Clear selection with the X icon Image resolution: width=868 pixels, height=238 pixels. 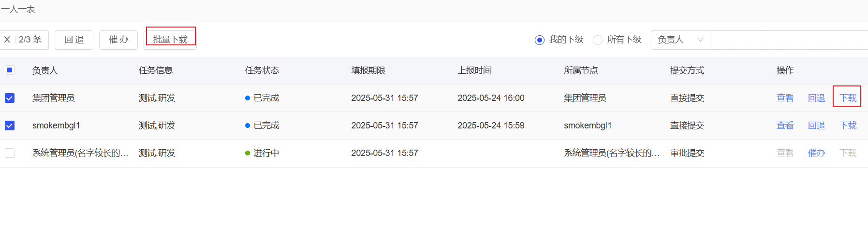7,40
